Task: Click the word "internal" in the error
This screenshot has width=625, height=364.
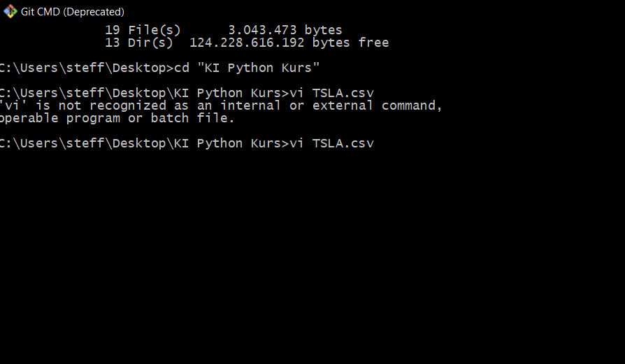Action: [x=251, y=105]
